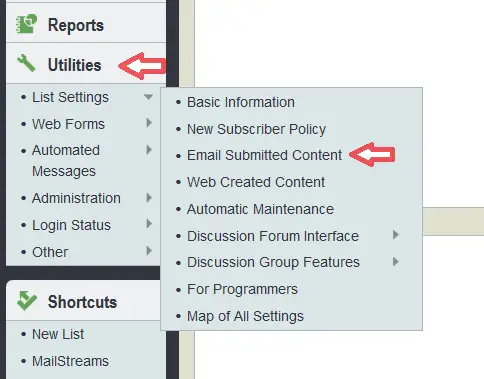Open Basic Information settings

coord(241,102)
